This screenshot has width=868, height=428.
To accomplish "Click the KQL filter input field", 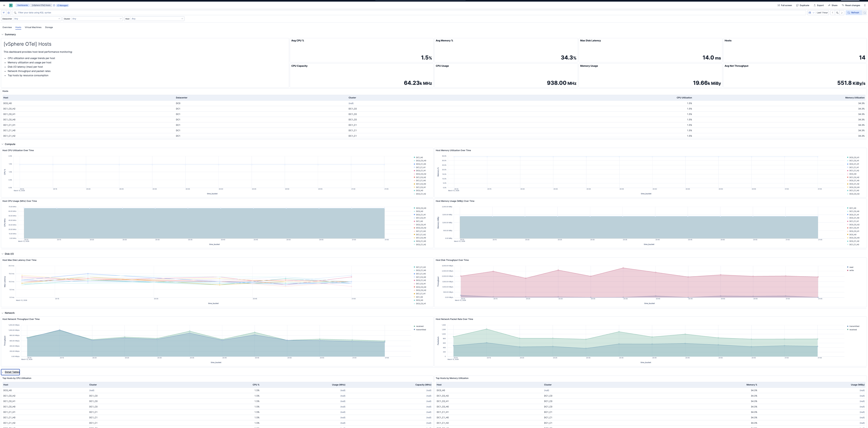I will 101,12.
